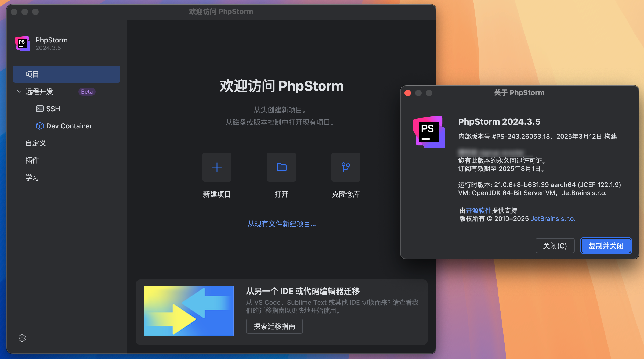
Task: Click the Dev Container cube icon
Action: pyautogui.click(x=39, y=126)
